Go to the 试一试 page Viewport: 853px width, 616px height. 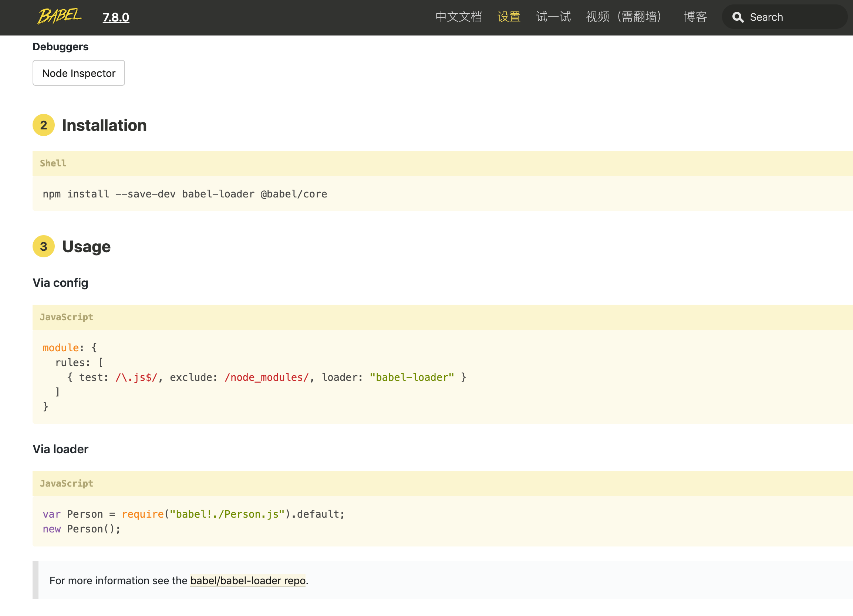coord(553,17)
